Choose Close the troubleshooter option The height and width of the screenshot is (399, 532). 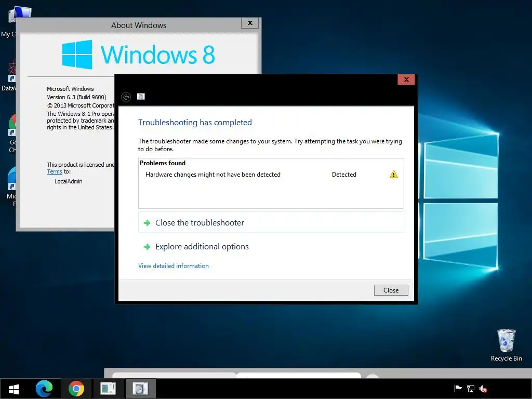click(271, 222)
